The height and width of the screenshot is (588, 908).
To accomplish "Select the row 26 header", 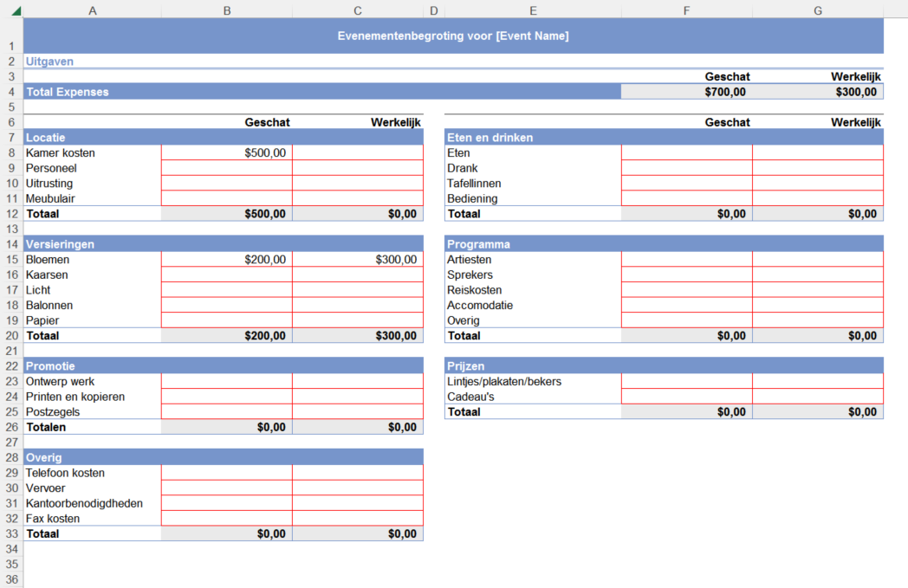I will (11, 427).
